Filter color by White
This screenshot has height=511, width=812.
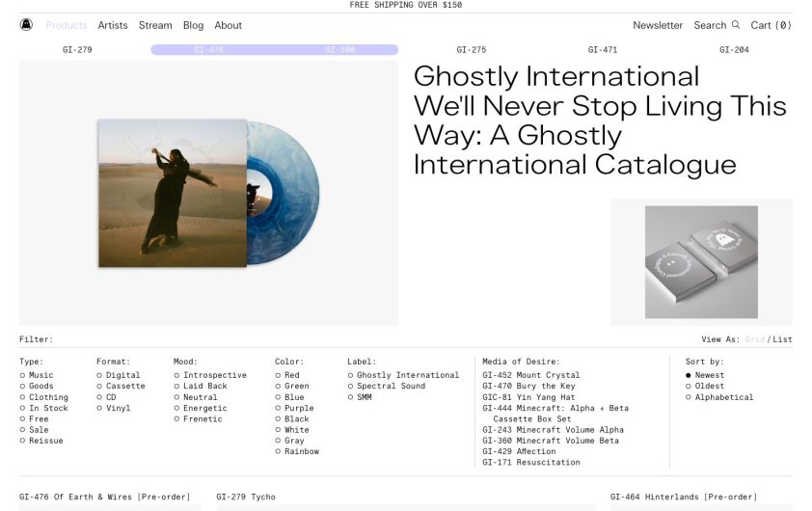pos(292,430)
